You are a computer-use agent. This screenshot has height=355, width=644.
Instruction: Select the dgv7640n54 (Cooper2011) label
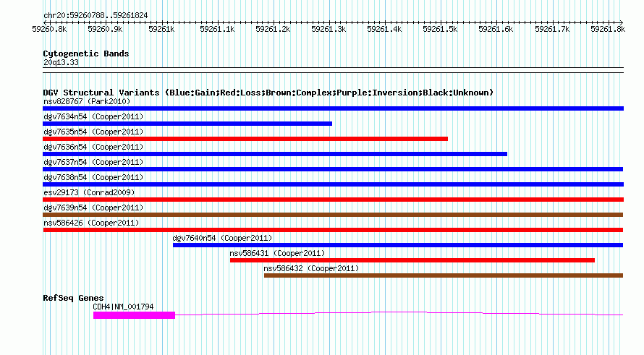(222, 238)
